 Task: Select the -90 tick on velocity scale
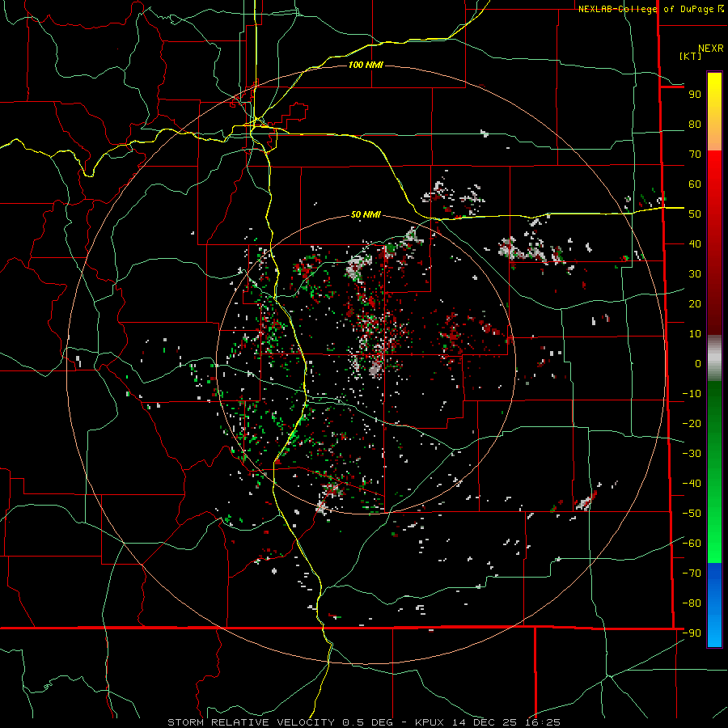(692, 633)
